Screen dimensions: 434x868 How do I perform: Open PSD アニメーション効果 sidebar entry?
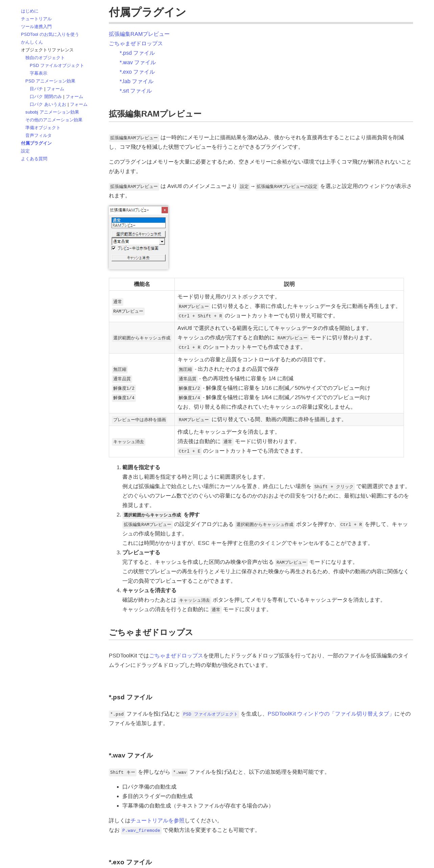[50, 81]
